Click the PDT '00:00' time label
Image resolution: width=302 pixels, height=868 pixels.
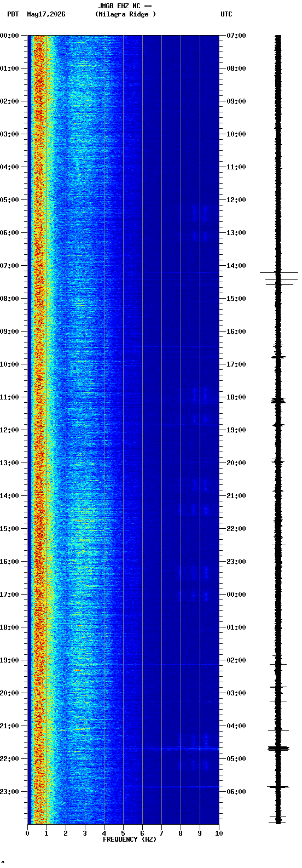pos(9,36)
